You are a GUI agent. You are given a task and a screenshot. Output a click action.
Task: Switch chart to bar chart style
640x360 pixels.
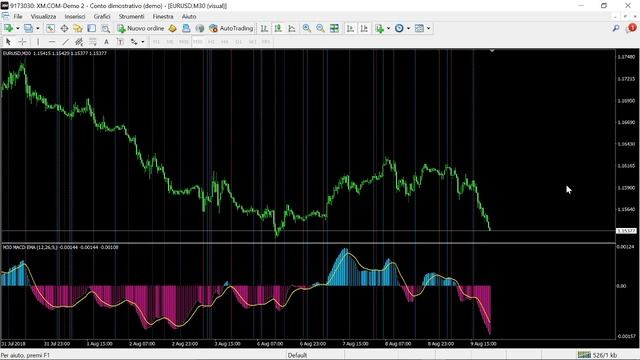264,28
